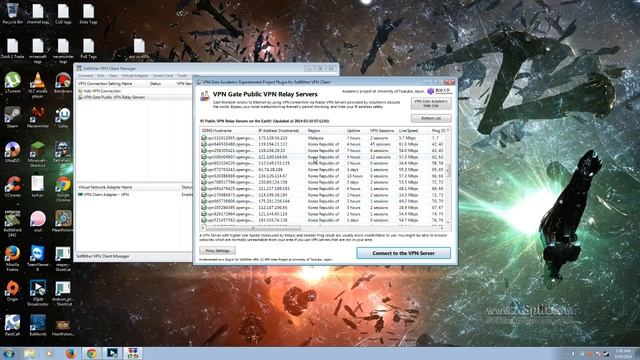640x360 pixels.
Task: Sort list by Region column header
Action: point(325,131)
